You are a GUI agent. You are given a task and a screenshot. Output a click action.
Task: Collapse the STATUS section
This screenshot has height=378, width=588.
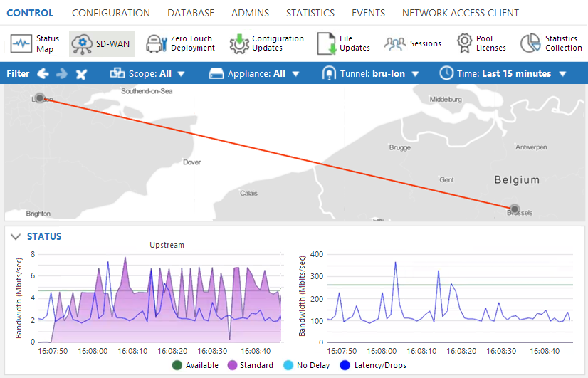[16, 236]
